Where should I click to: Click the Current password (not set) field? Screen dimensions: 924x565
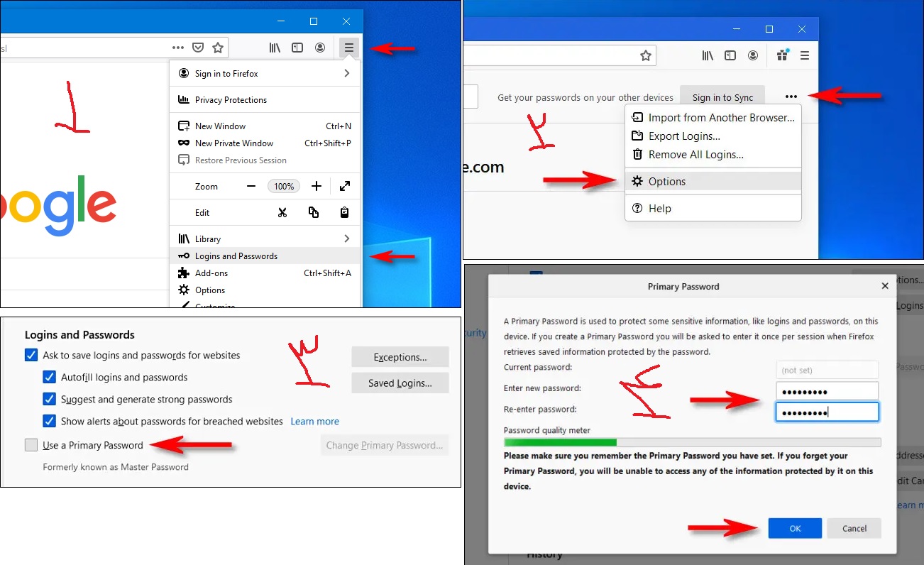[827, 370]
